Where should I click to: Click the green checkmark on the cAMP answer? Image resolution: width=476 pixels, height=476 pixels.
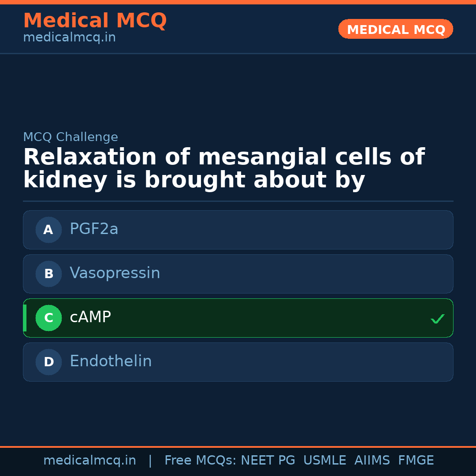pyautogui.click(x=438, y=318)
